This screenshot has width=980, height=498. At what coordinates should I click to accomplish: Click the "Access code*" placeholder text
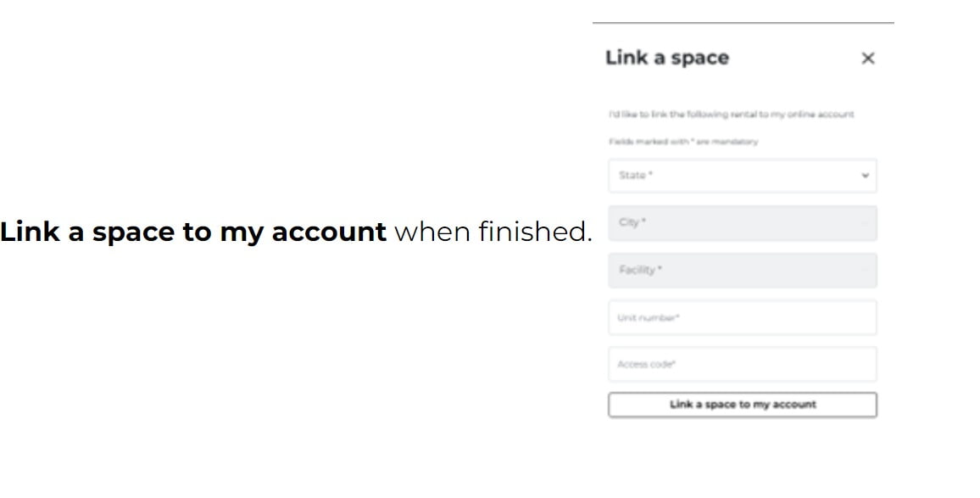(x=646, y=365)
